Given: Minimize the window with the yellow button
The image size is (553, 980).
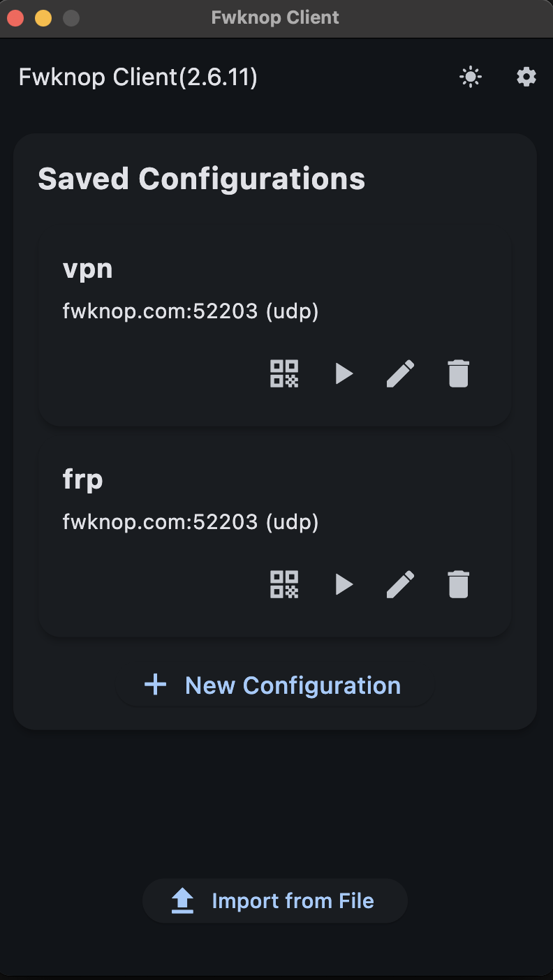Looking at the screenshot, I should (x=43, y=18).
